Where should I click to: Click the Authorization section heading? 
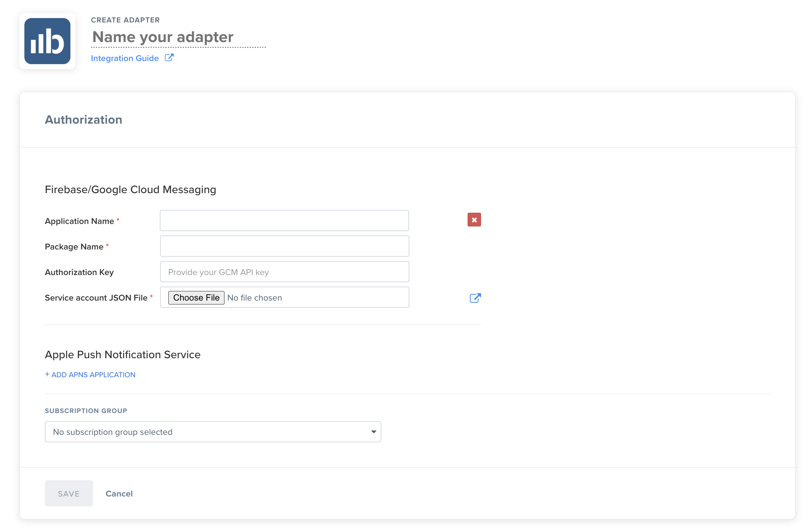click(83, 120)
